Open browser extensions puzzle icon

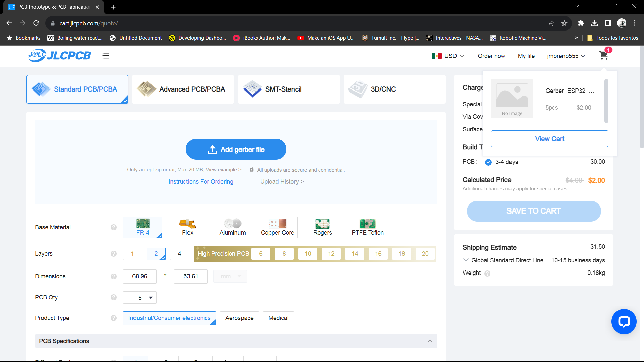(581, 23)
